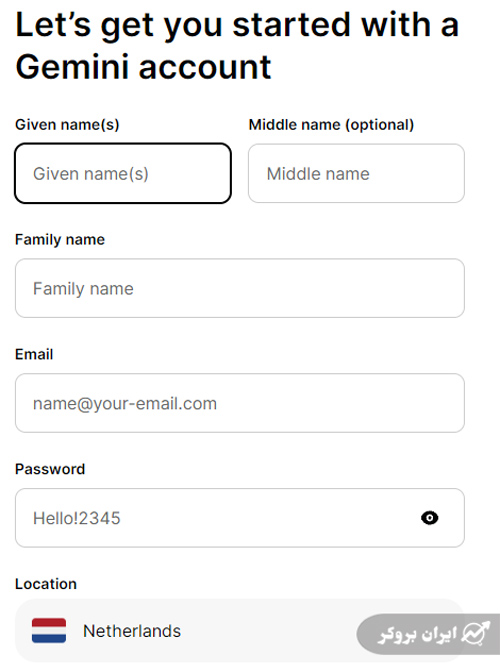Select the Netherlands country name text

tap(132, 631)
